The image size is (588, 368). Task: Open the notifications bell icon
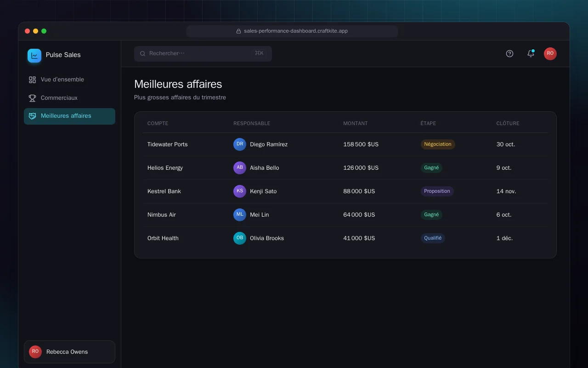(531, 53)
